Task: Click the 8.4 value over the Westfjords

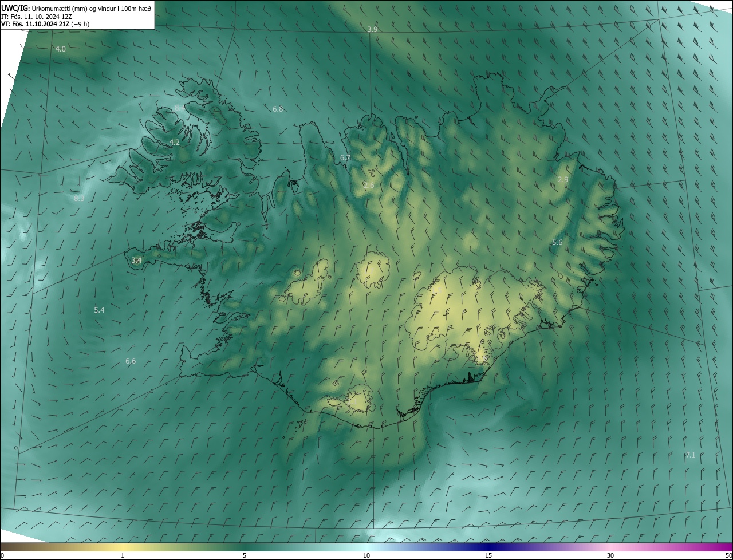Action: [x=180, y=108]
